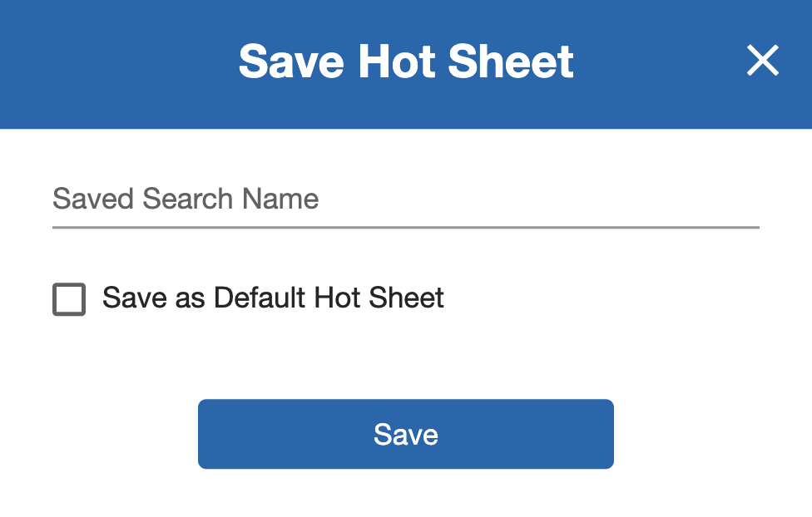The width and height of the screenshot is (812, 517).
Task: Select the blue header bar title text
Action: [406, 61]
